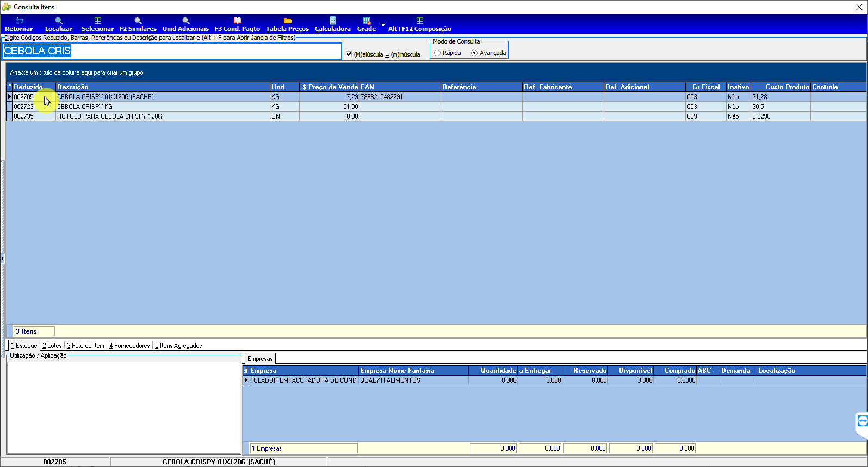Open Tabela Preços folder icon
Screen dimensions: 868x467
pos(288,24)
